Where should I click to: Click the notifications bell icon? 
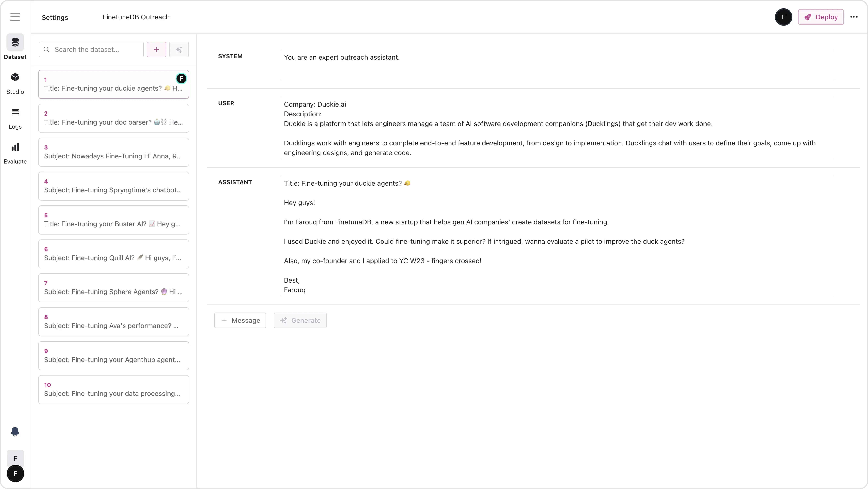point(15,432)
